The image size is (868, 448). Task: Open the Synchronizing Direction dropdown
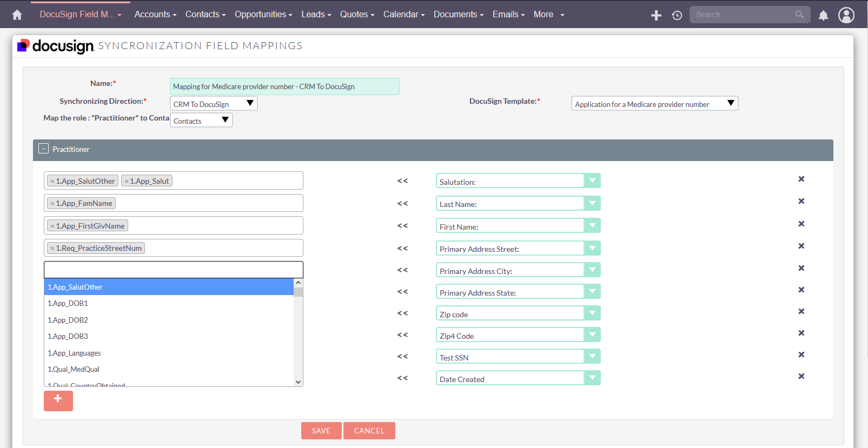pos(214,104)
